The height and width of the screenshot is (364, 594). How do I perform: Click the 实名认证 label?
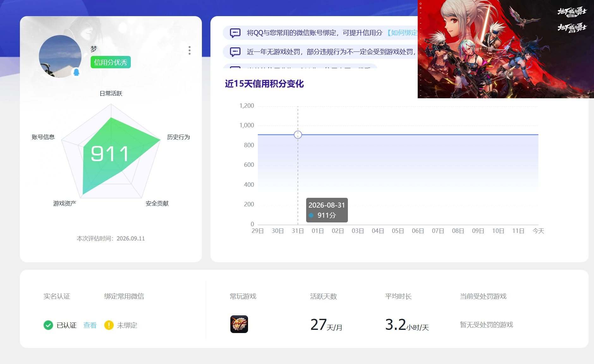[x=57, y=296]
